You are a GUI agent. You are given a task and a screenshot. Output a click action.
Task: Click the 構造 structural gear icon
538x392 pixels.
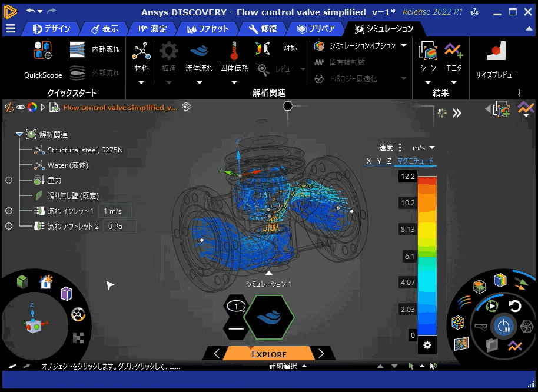click(168, 51)
